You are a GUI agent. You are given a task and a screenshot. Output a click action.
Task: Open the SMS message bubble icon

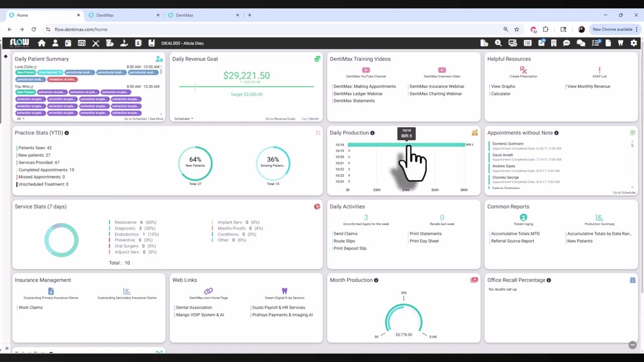(x=567, y=43)
